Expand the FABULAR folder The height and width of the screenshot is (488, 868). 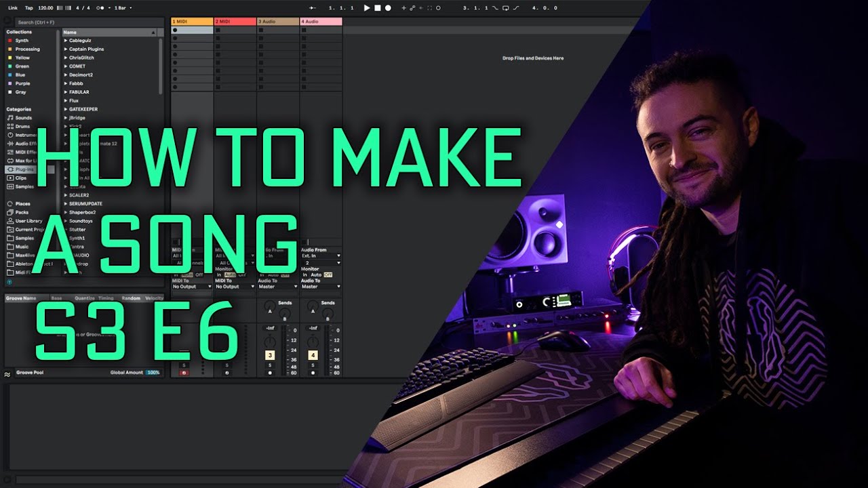coord(66,92)
